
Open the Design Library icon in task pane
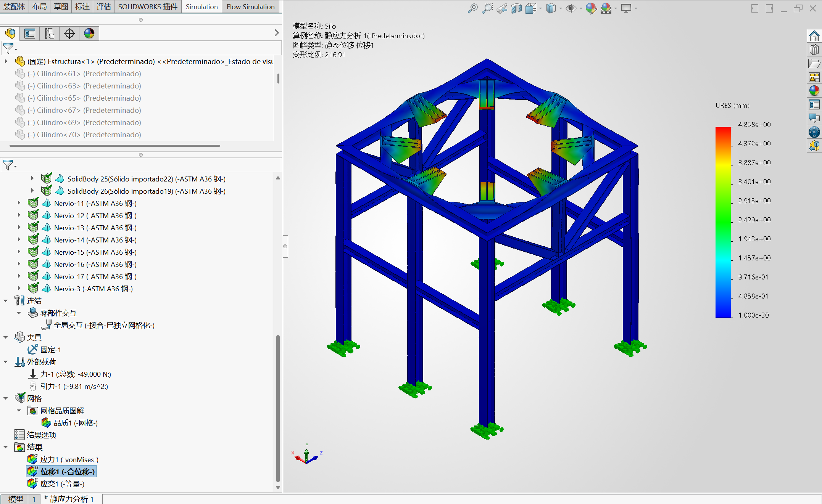814,50
